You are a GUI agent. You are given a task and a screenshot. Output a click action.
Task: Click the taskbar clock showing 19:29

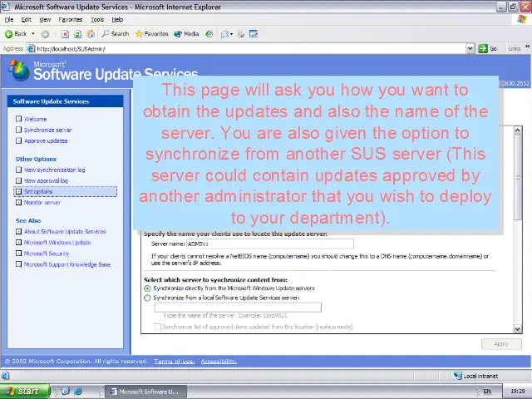(517, 392)
